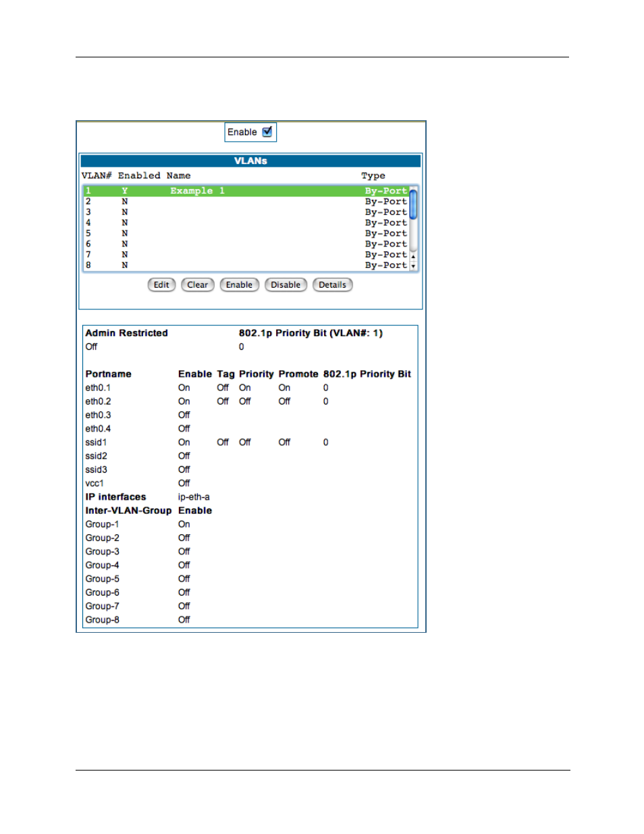
Task: Click the Group-8 row label
Action: click(102, 619)
